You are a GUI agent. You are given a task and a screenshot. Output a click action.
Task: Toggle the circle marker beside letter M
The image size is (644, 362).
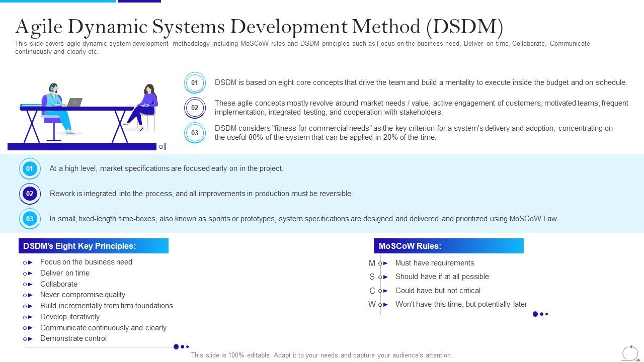tap(381, 263)
